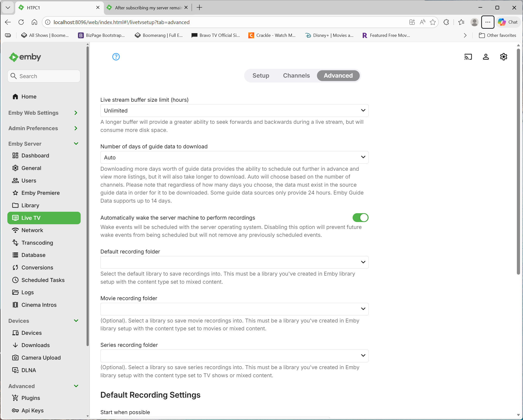Screen dimensions: 523x420
Task: Open Cinema Intros settings
Action: point(39,305)
